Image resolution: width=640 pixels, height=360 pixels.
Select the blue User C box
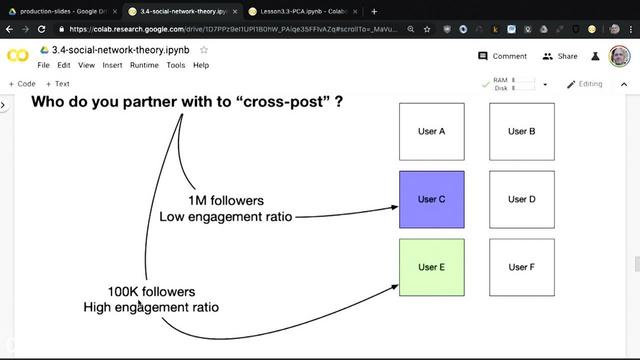(432, 200)
